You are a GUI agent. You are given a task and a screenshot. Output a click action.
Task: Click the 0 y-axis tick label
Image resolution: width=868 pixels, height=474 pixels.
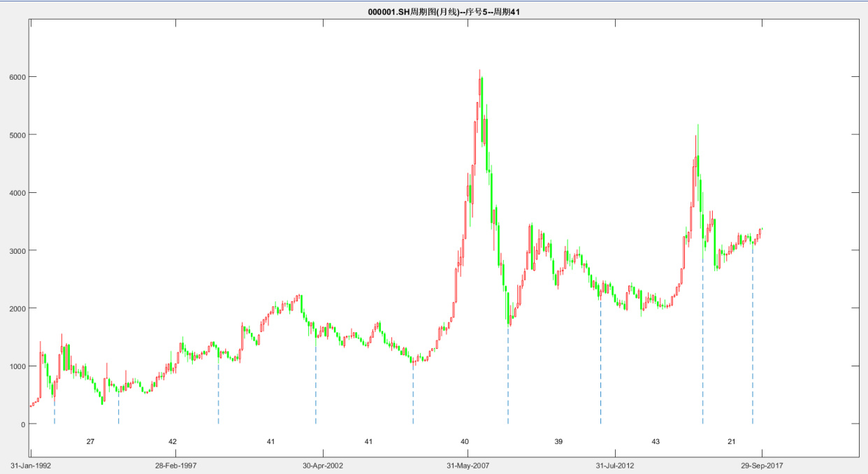click(23, 424)
